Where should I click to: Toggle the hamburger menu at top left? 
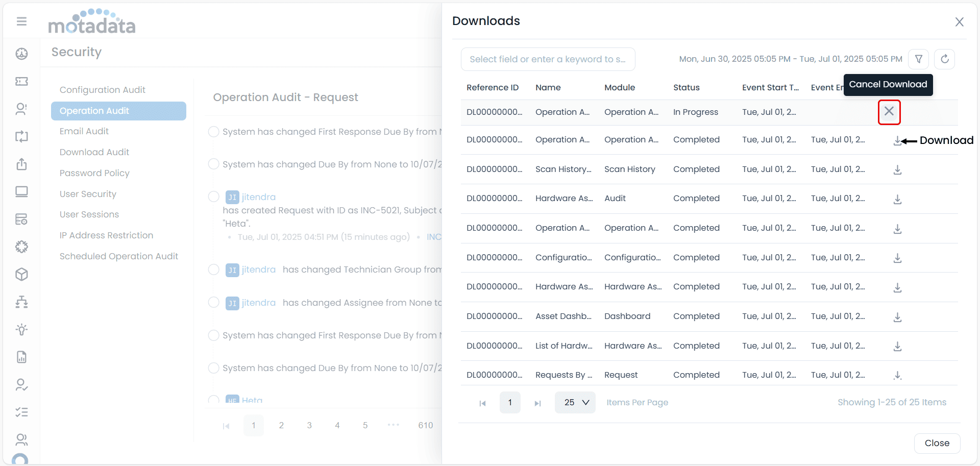point(21,21)
